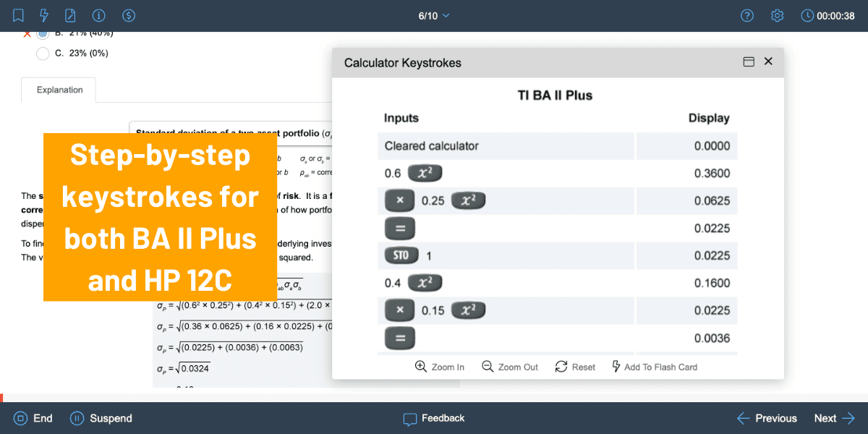Screen dimensions: 868x434
Task: Click the timer clock icon
Action: (x=808, y=15)
